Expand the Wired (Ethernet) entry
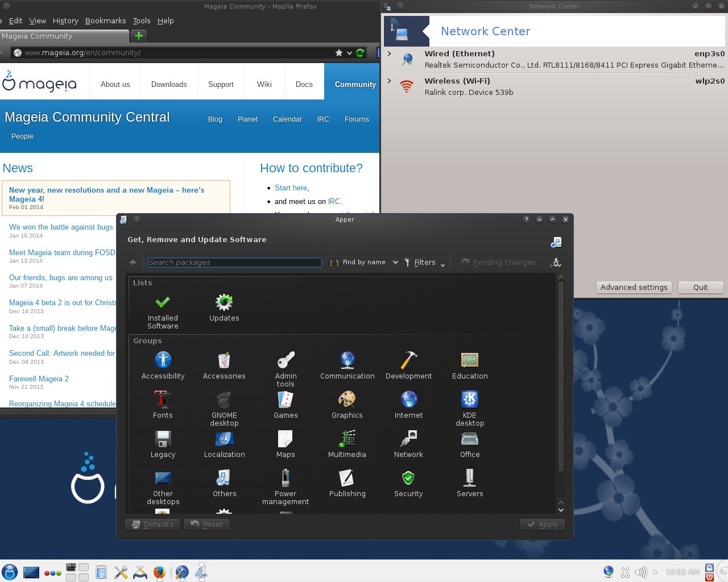This screenshot has height=582, width=728. [x=389, y=53]
